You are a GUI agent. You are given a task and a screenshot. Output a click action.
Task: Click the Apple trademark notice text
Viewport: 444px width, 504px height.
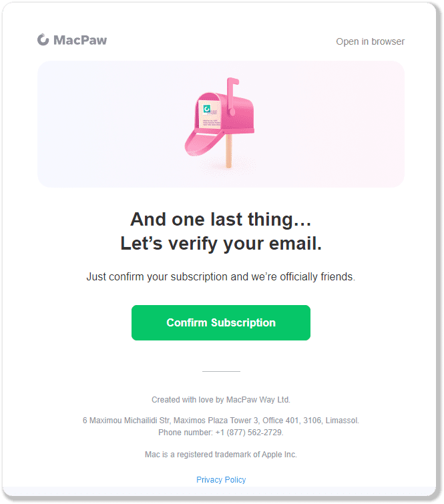221,455
